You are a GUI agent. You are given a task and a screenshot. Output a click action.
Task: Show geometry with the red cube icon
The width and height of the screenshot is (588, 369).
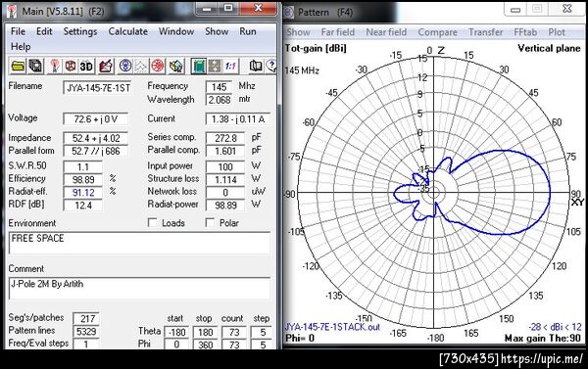pyautogui.click(x=71, y=66)
